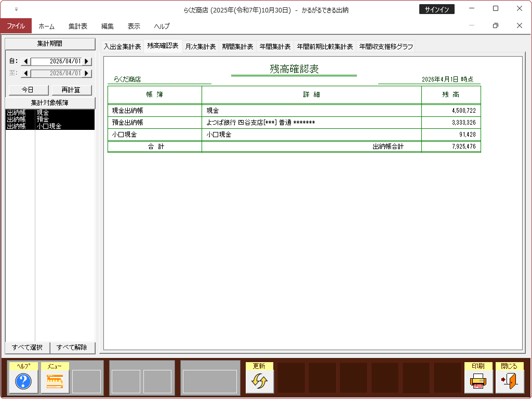The image size is (532, 399).
Task: Click the Update refresh arrows icon
Action: click(259, 381)
